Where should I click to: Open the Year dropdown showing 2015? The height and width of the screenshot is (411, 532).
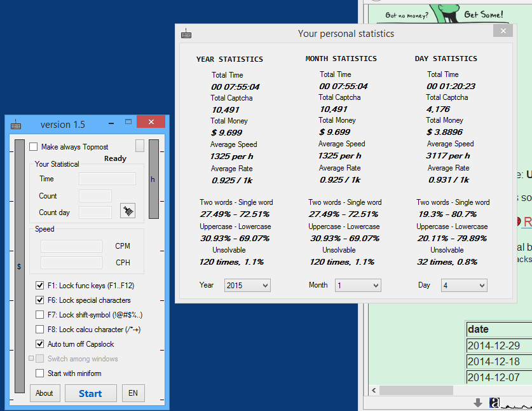coord(247,286)
